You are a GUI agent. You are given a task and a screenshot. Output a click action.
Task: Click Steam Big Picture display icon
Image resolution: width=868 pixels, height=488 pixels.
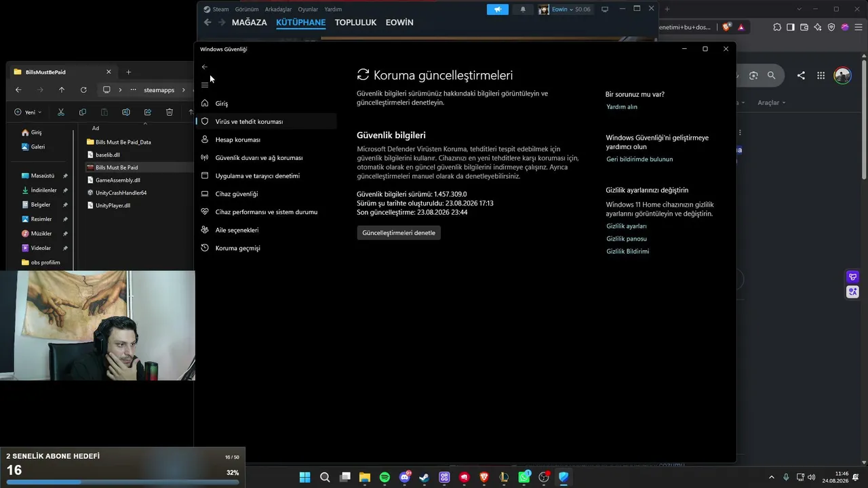[x=605, y=9]
